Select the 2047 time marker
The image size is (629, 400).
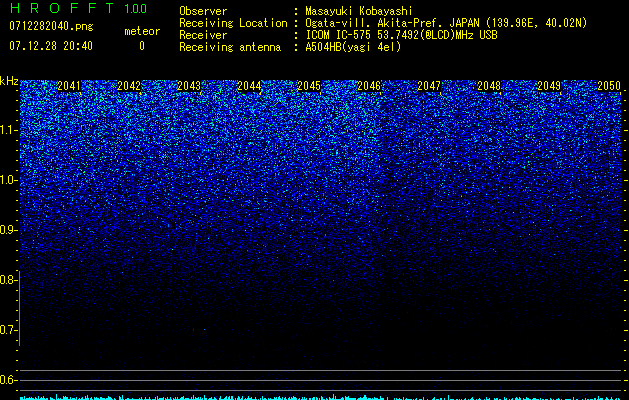coord(429,86)
